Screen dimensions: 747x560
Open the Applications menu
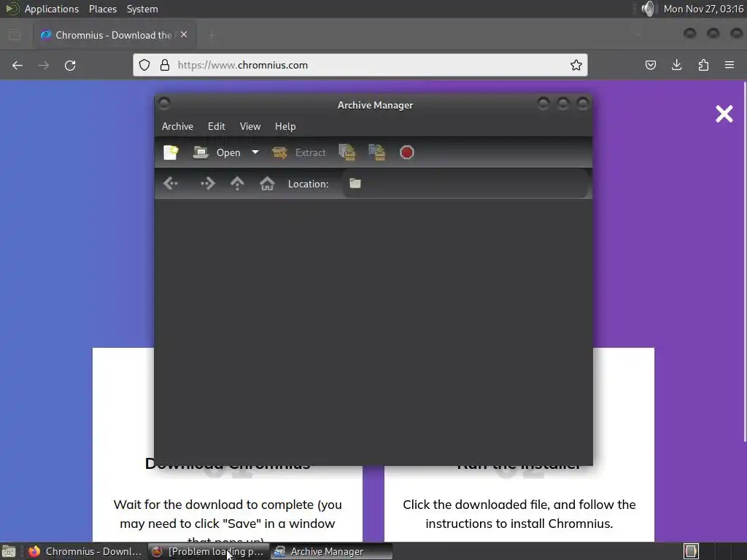click(52, 9)
